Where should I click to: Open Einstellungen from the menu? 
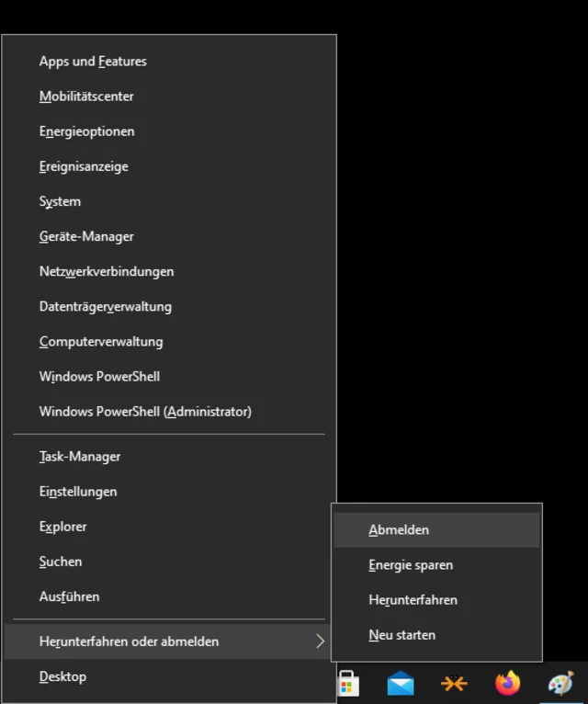(78, 492)
